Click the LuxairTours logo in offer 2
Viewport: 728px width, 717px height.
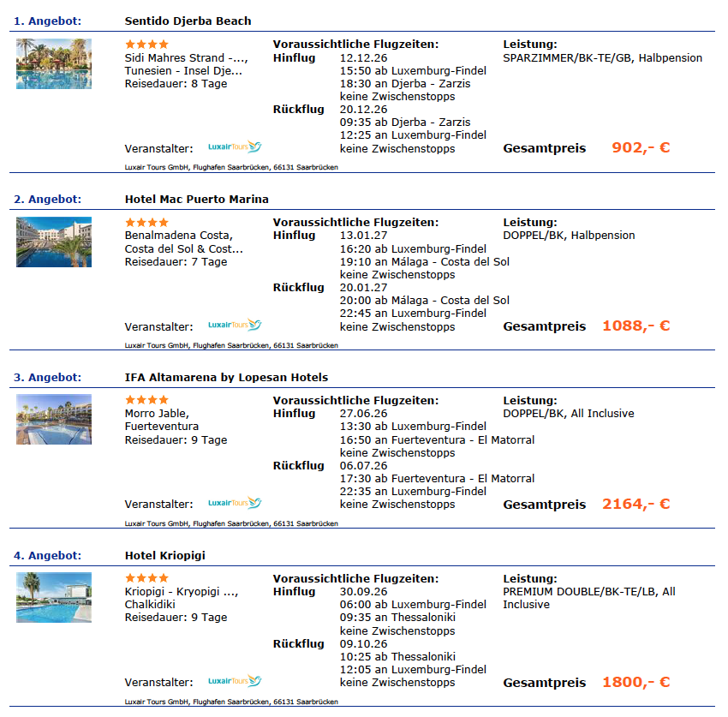pyautogui.click(x=235, y=325)
